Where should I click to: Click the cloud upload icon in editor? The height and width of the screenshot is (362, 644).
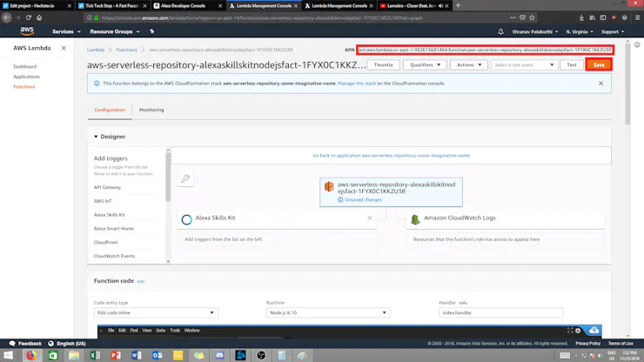[x=594, y=331]
